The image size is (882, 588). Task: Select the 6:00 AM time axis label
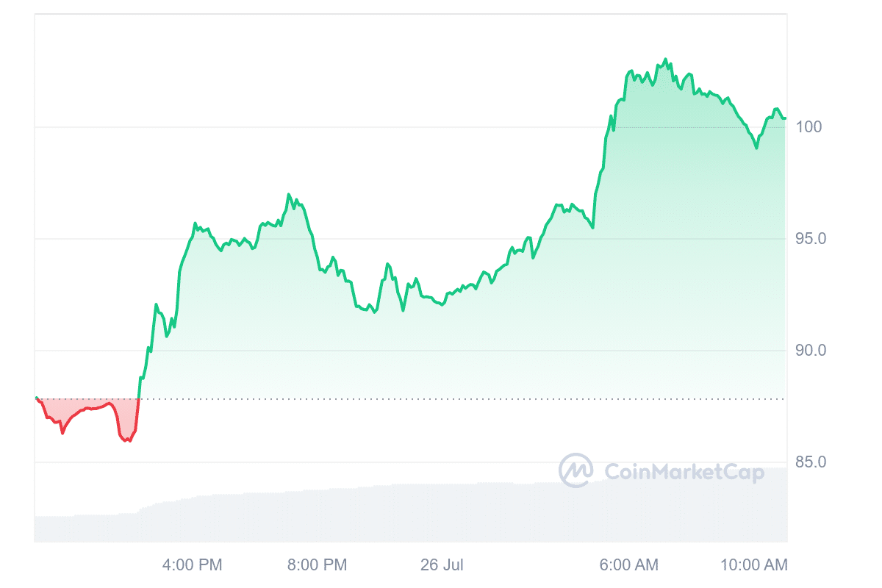[629, 564]
